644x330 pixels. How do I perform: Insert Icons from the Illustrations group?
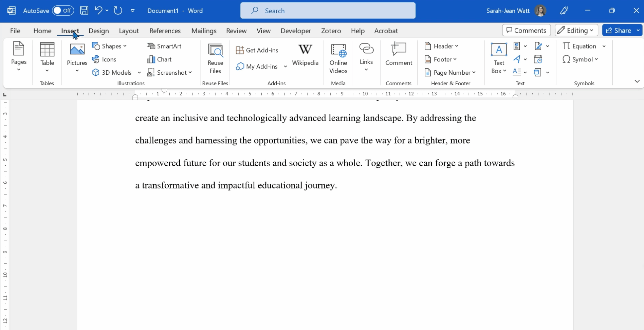105,59
